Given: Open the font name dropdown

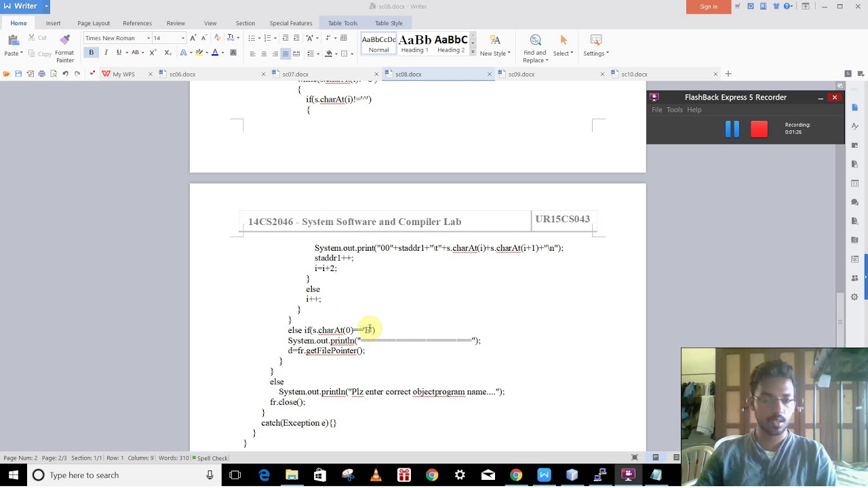Looking at the screenshot, I should click(149, 38).
